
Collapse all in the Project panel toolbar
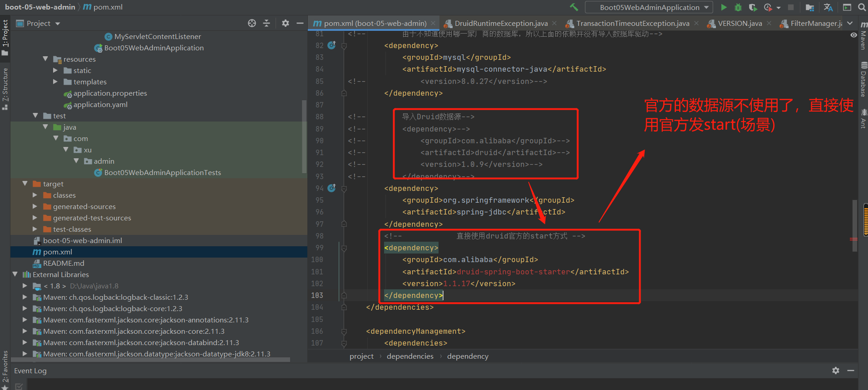click(266, 23)
